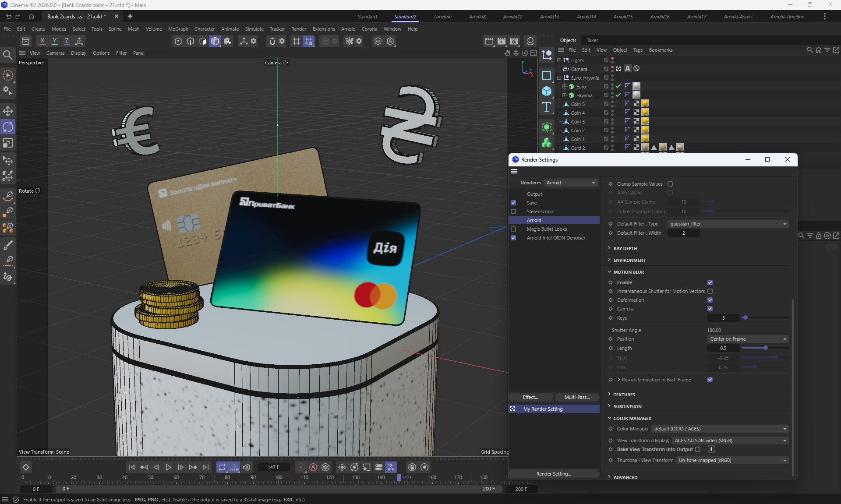
Task: Select the Move tool in left toolbar
Action: click(x=8, y=111)
